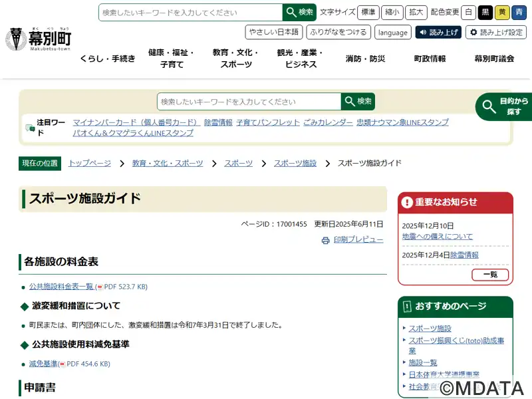This screenshot has height=399, width=532.
Task: Open 除雪情報 keyword link in 注目ワード
Action: (218, 122)
